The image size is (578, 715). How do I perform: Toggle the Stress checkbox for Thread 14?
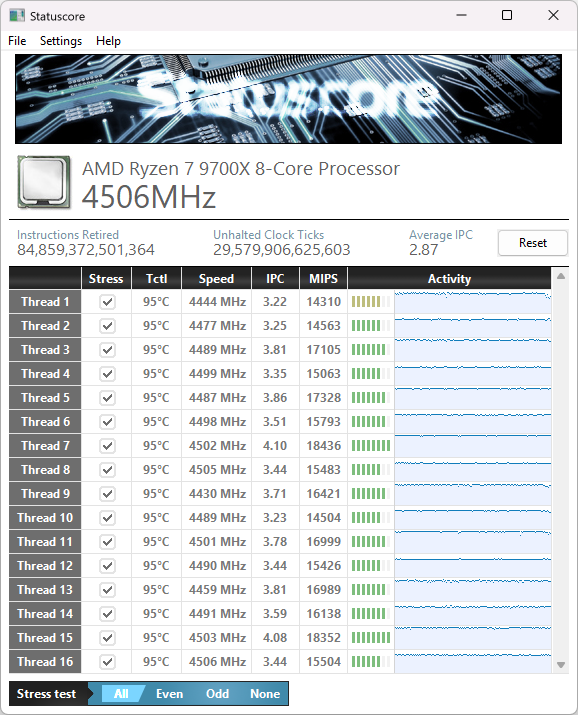click(108, 614)
